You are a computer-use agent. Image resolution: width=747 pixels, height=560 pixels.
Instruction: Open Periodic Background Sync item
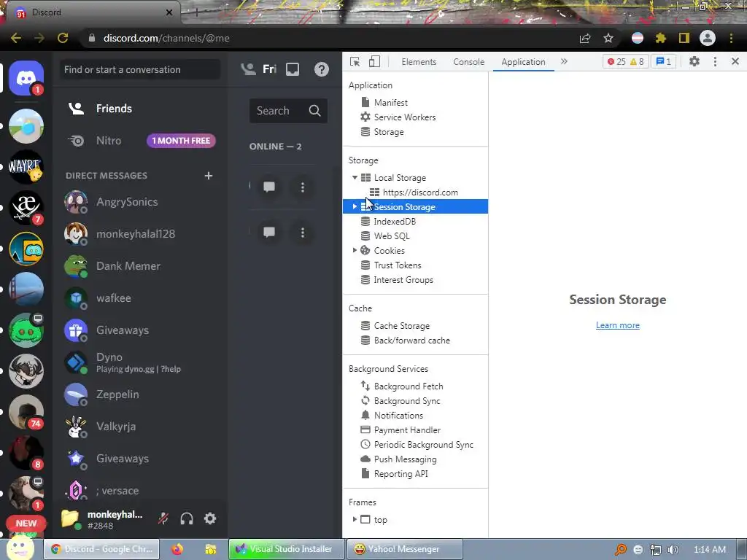click(x=417, y=445)
